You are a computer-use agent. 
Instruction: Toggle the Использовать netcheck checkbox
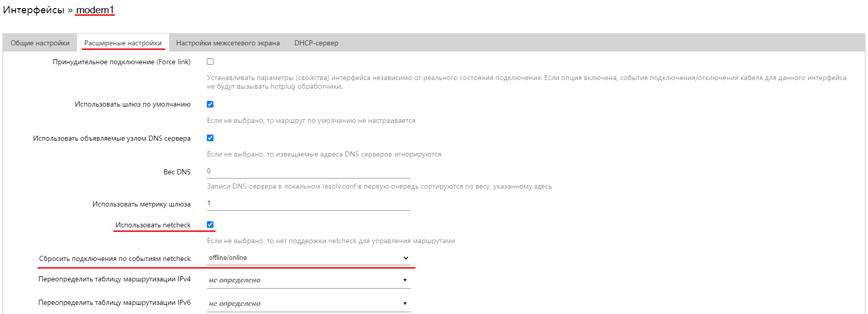(209, 224)
